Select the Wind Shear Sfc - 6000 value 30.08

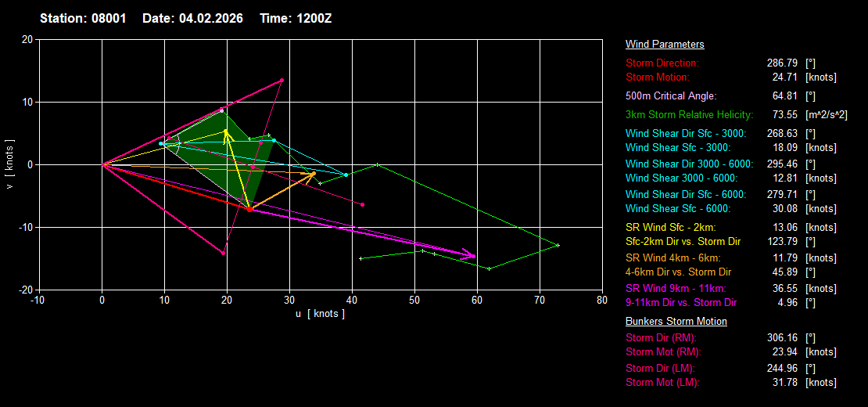point(781,209)
